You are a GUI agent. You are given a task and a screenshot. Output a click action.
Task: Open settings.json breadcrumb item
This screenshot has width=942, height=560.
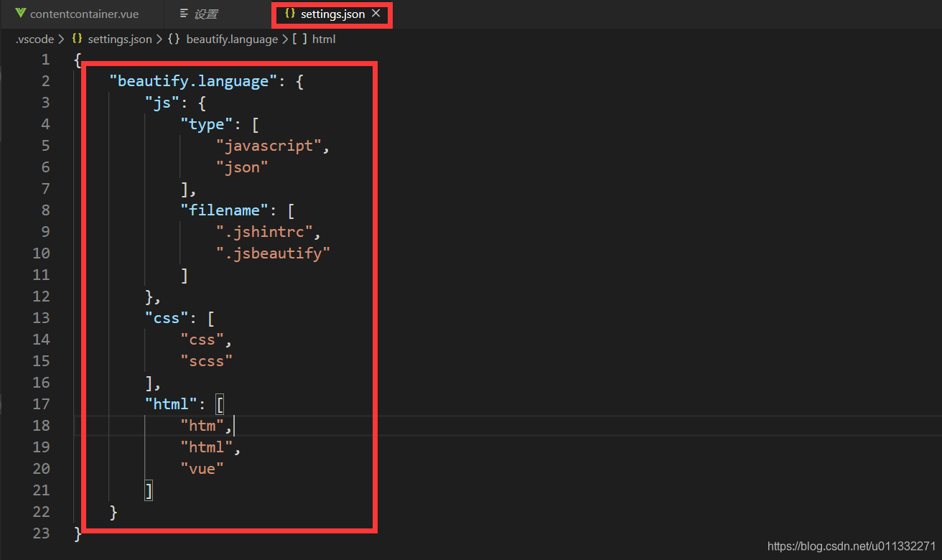[x=120, y=39]
